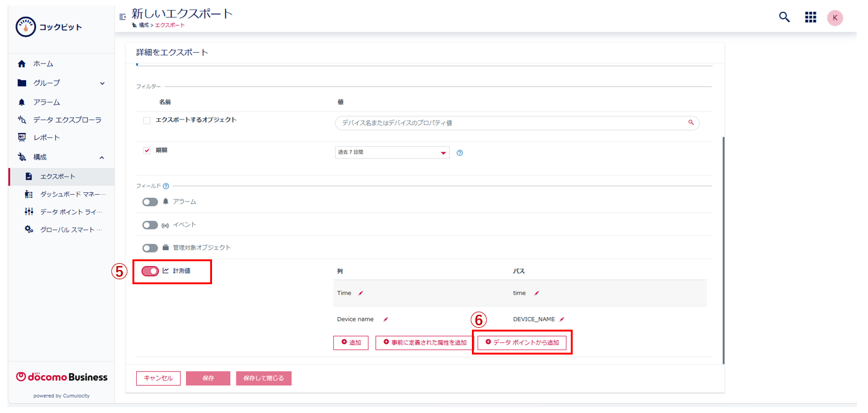Edit the DEVICE_NAME path with pencil icon
This screenshot has height=413, width=868.
(x=561, y=319)
